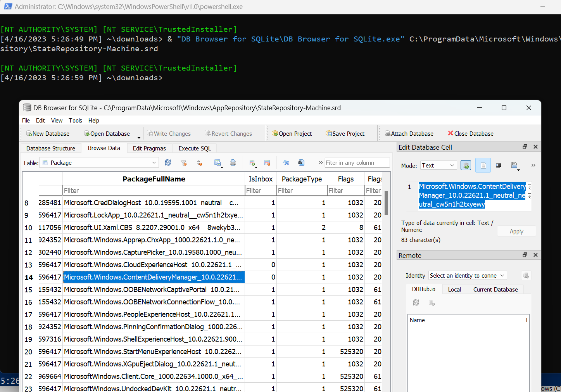Open the Table dropdown showing Package

(x=100, y=163)
